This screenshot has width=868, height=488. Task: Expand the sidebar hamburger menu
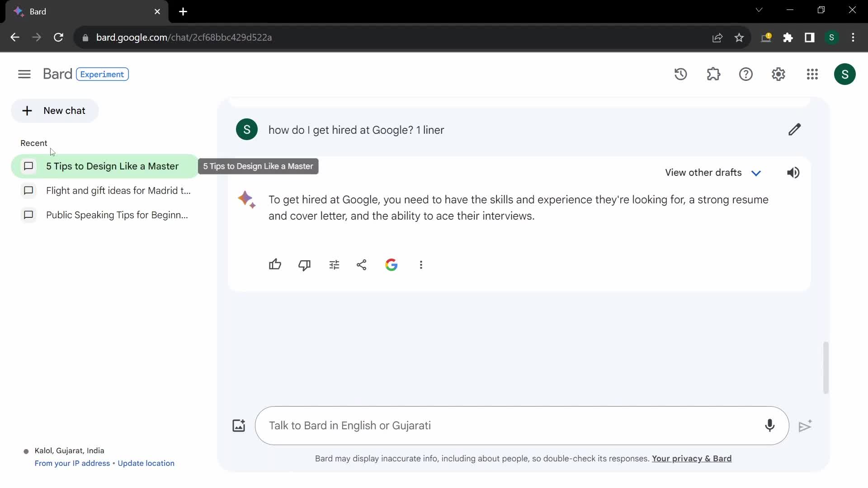coord(24,74)
